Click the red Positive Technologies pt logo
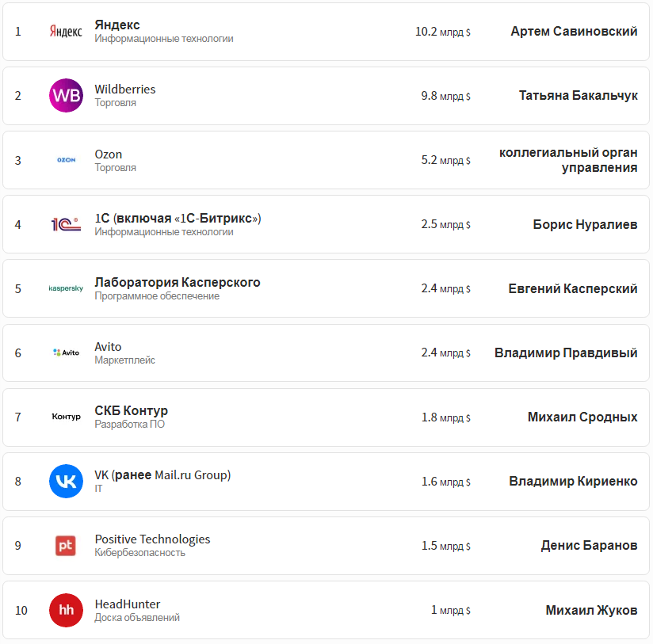This screenshot has height=644, width=653. click(66, 545)
